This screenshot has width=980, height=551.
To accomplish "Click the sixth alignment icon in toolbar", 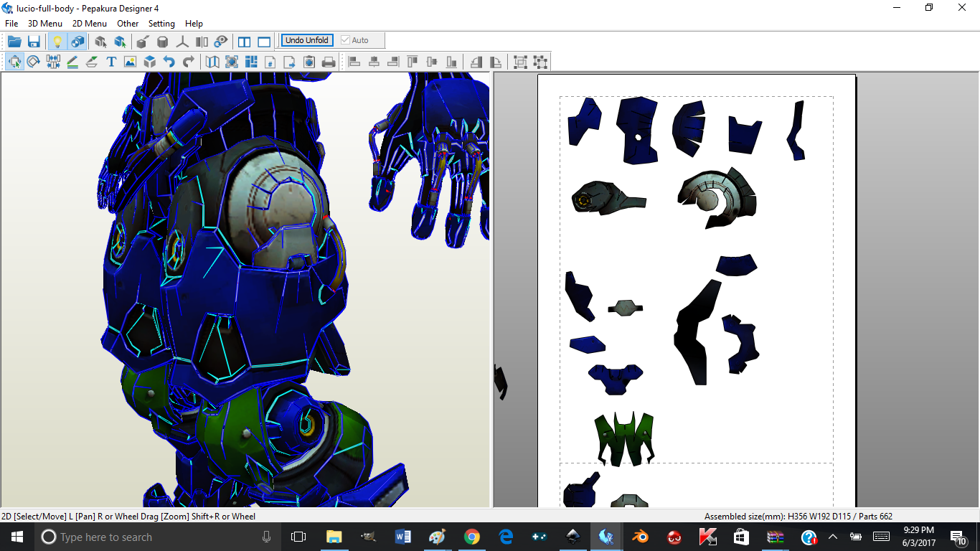I will [x=451, y=62].
